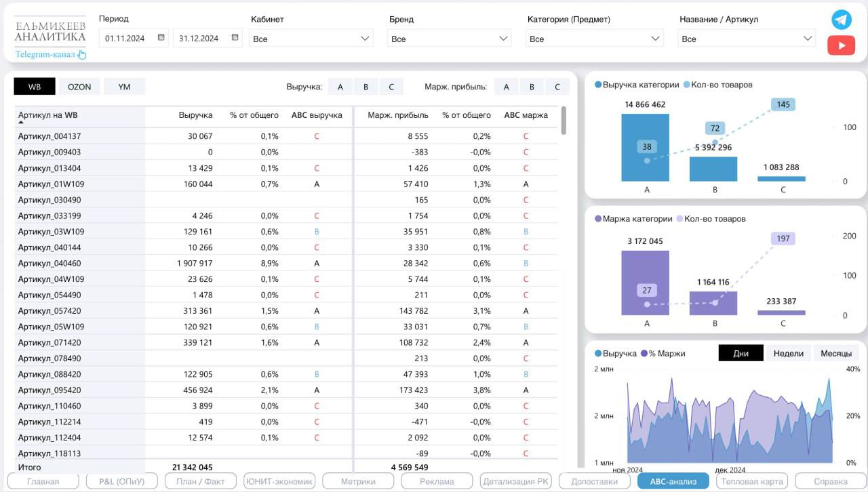Click the Выручка категории legend swatch
The height and width of the screenshot is (492, 868).
(598, 85)
